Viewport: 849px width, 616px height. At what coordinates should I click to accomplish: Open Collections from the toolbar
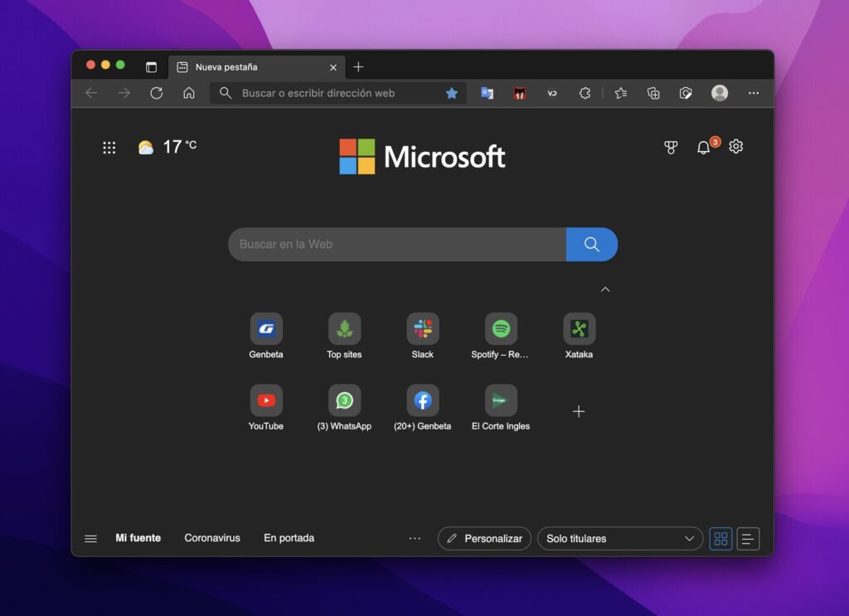653,93
